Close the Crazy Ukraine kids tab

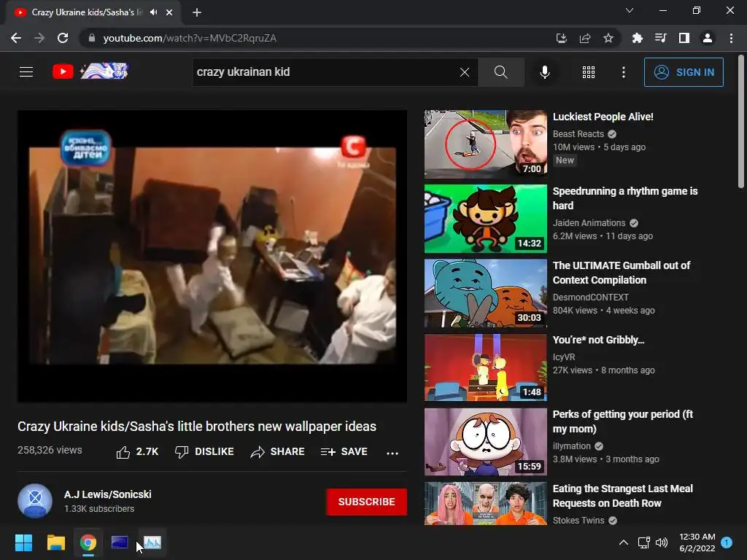point(169,12)
